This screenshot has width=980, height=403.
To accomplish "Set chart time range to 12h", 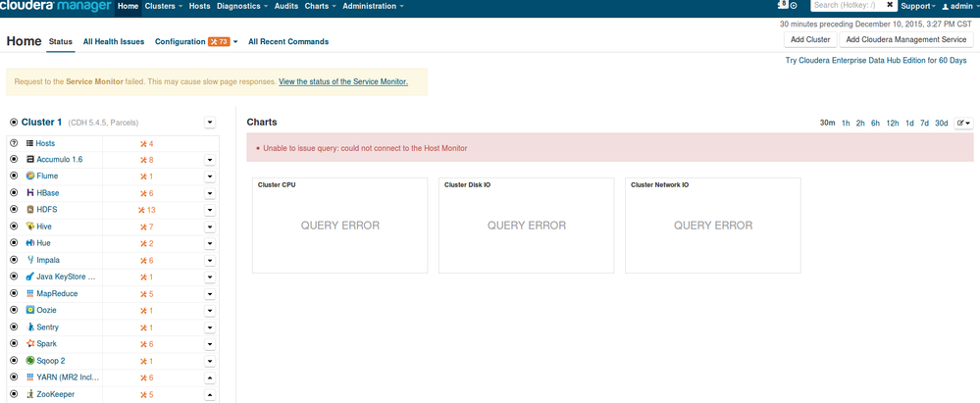I will tap(893, 124).
